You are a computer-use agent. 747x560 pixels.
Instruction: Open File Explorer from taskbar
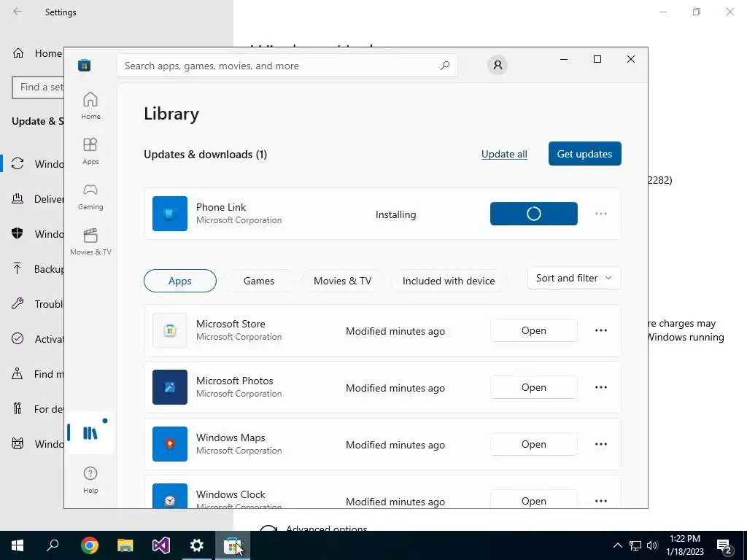coord(125,545)
